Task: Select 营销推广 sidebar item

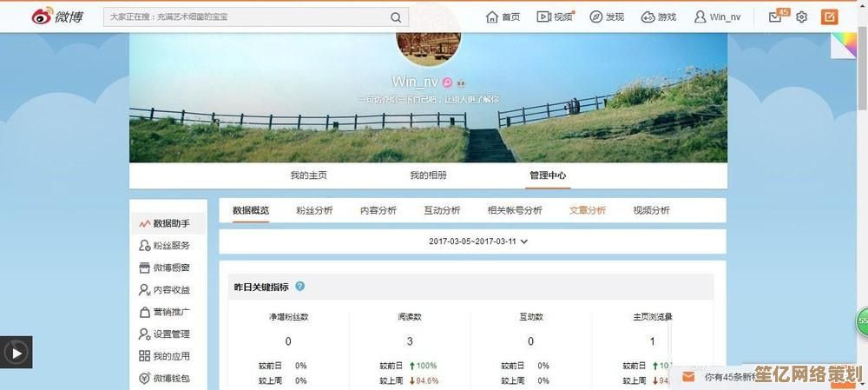Action: [171, 312]
